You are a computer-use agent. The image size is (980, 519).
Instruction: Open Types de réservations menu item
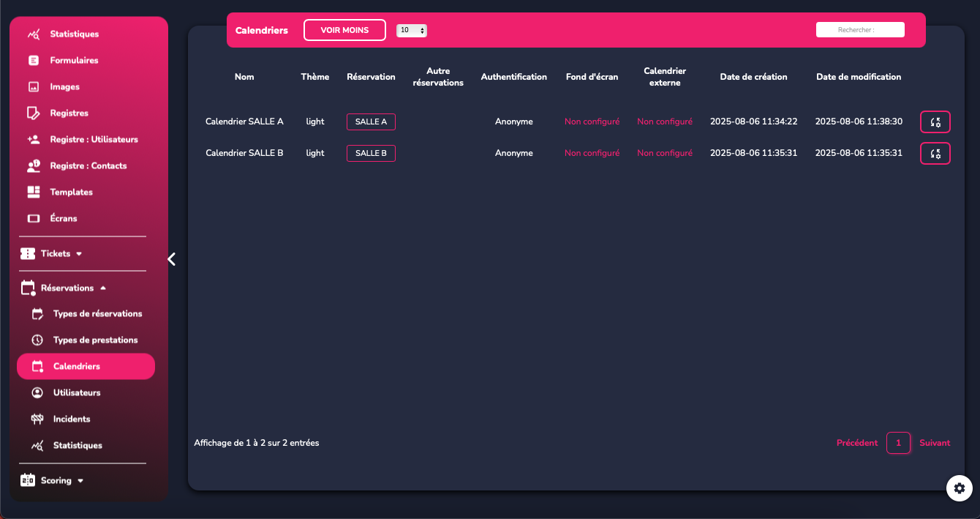[97, 314]
